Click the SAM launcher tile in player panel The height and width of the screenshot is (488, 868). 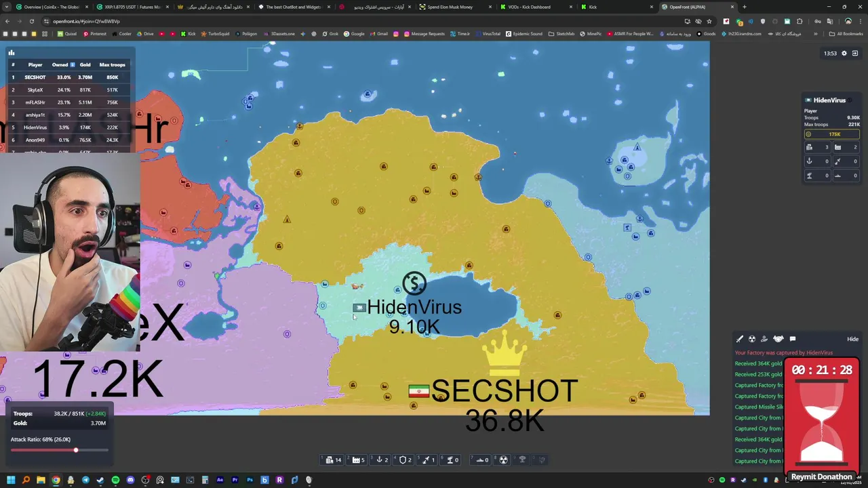click(818, 176)
